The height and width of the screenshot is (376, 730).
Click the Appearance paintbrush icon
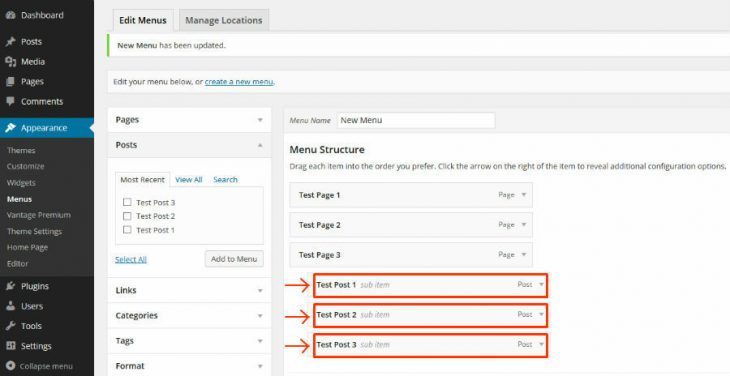pos(10,128)
